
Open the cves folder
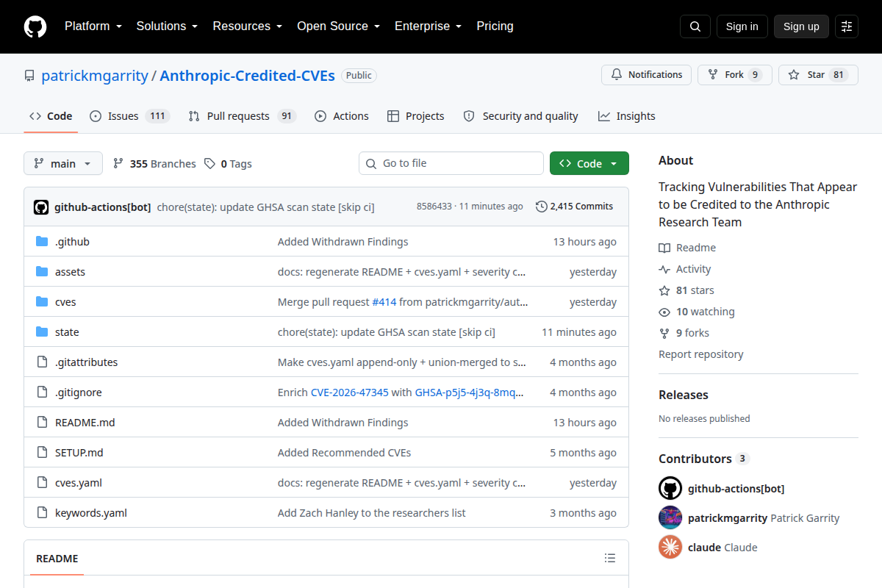coord(65,302)
